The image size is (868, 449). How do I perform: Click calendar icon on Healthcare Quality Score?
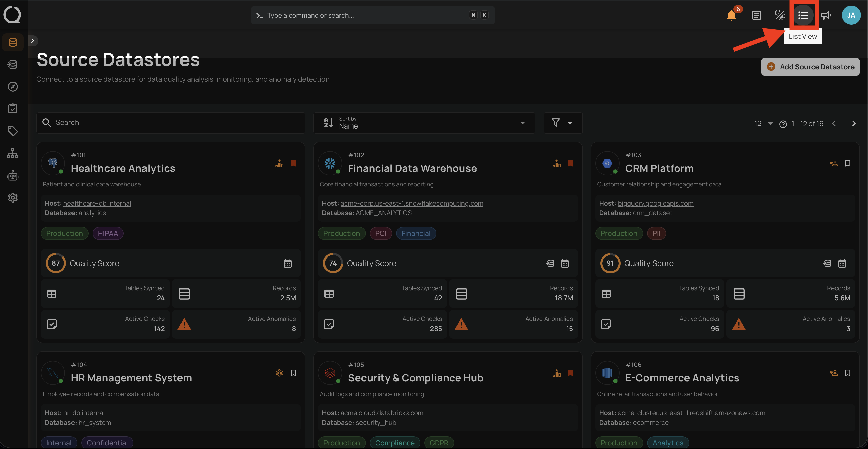click(287, 264)
